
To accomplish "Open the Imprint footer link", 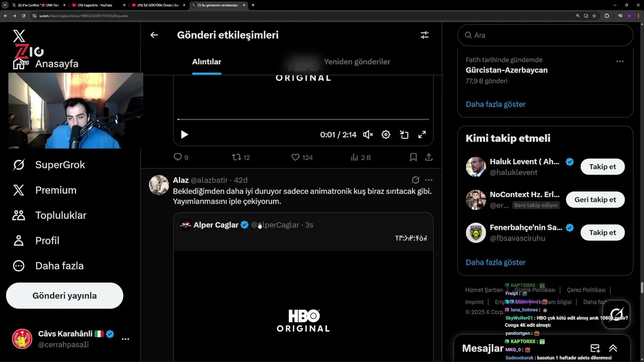I will (x=474, y=302).
